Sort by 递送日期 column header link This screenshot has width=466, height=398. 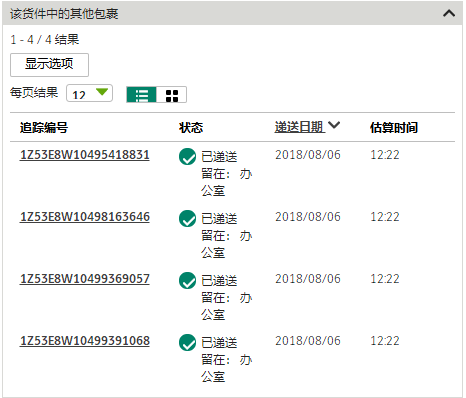(x=299, y=127)
